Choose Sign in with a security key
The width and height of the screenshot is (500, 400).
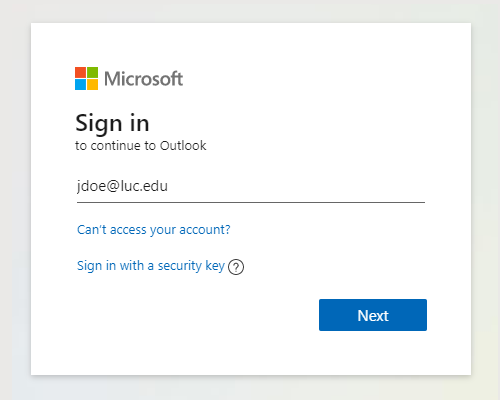pyautogui.click(x=151, y=266)
